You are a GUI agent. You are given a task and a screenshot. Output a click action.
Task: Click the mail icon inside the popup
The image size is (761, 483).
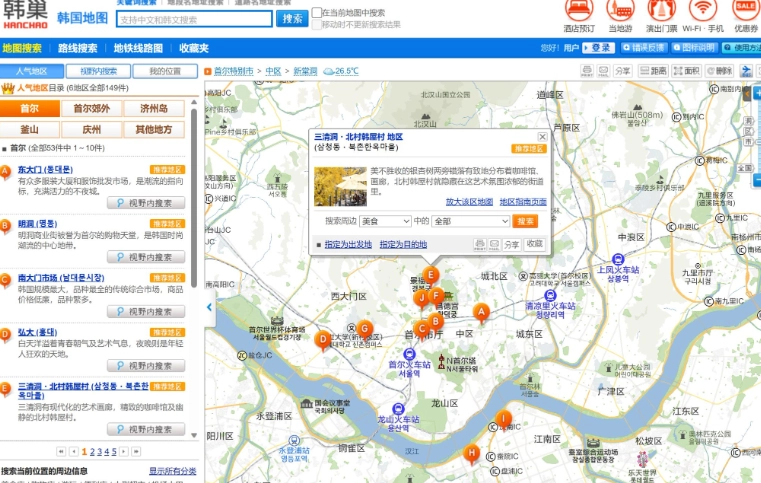coord(494,244)
